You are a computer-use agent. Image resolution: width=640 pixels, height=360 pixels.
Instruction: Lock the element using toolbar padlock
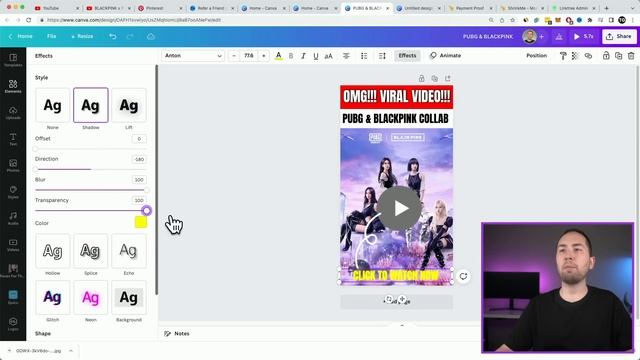[606, 56]
